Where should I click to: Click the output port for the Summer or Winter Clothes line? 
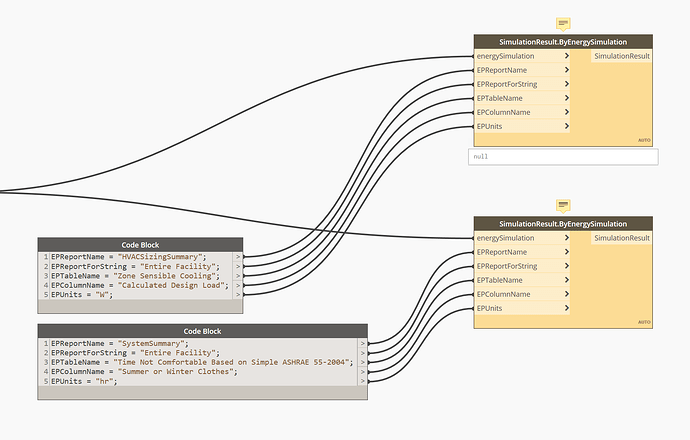point(363,372)
